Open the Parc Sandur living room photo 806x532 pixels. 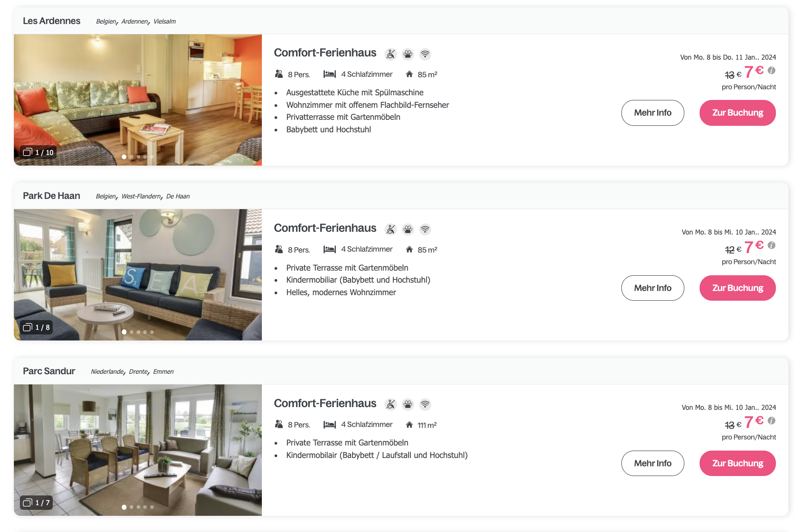138,450
